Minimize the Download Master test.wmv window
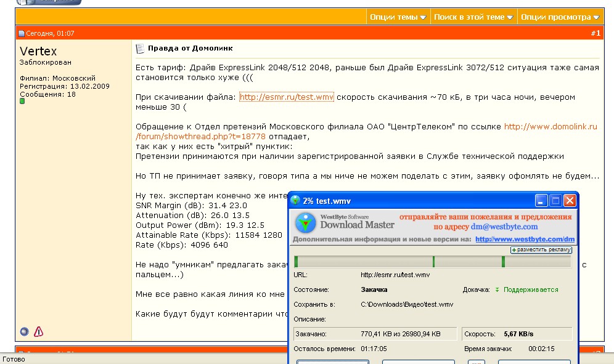 (541, 201)
